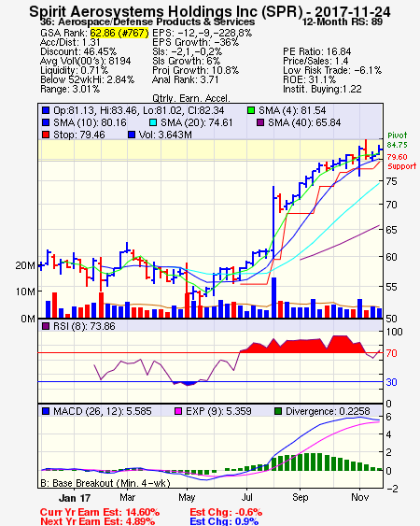Click the Qtrly. Earn. Accel. label
The width and height of the screenshot is (420, 526).
click(x=191, y=99)
